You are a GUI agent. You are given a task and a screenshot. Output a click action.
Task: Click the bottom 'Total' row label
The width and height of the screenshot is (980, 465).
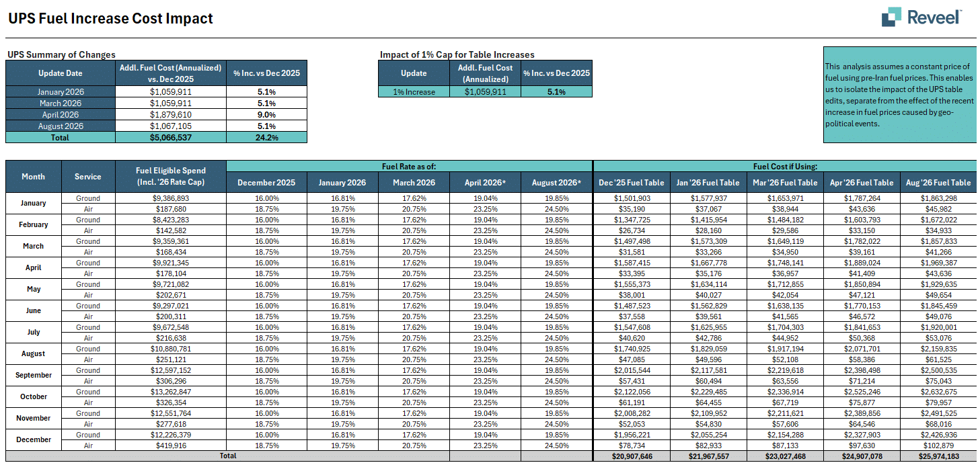point(227,456)
